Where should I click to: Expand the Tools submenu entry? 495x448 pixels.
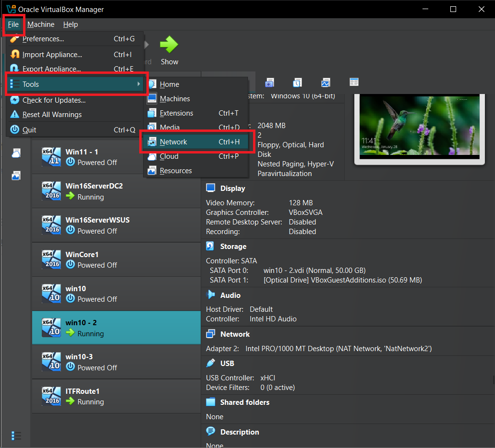(75, 84)
